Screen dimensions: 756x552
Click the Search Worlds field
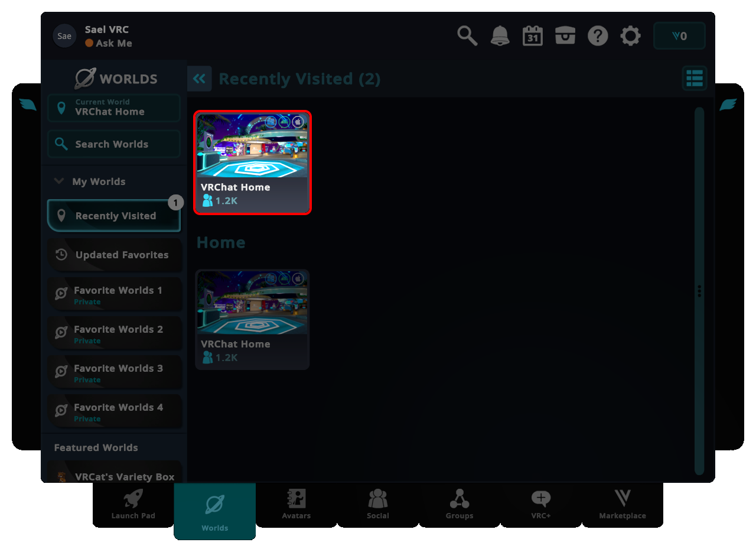114,144
